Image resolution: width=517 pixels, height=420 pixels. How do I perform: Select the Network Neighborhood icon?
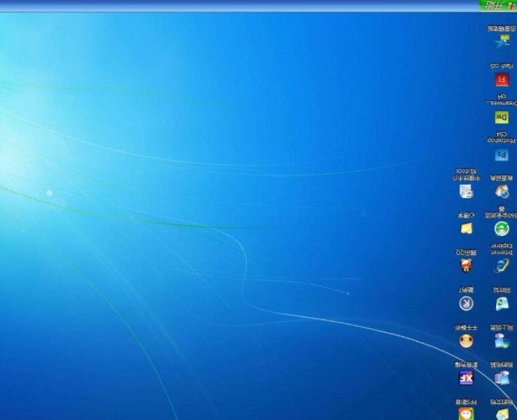(502, 340)
